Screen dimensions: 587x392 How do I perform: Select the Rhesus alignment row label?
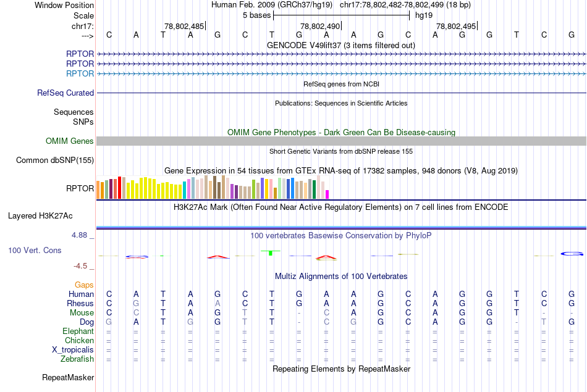click(x=80, y=303)
